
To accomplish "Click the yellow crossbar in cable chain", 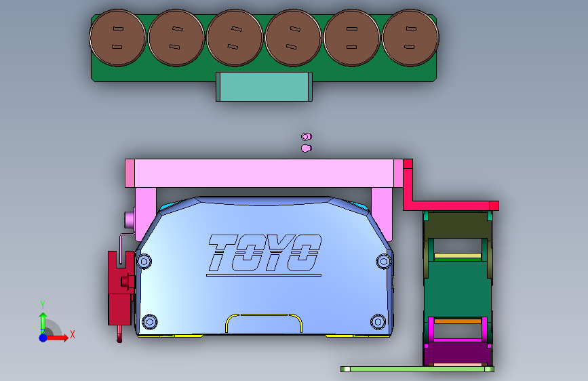I will (x=458, y=256).
